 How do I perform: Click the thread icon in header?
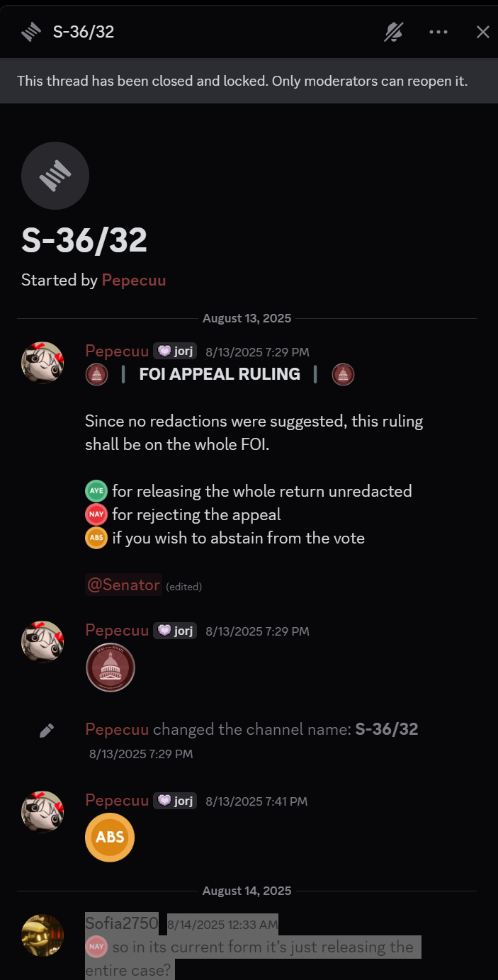[30, 32]
